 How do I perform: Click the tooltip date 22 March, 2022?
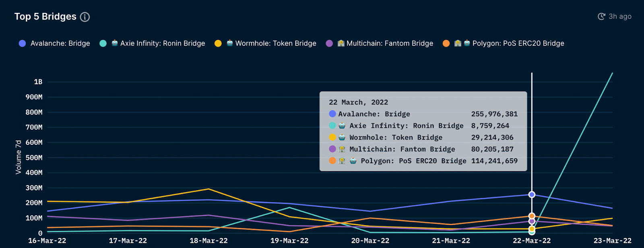tap(359, 102)
